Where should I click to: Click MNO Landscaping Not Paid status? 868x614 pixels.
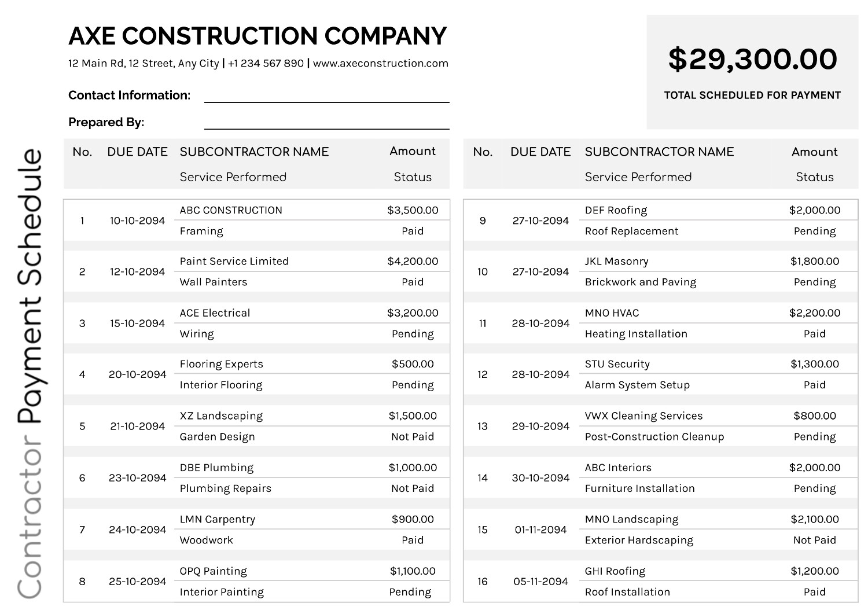(815, 540)
